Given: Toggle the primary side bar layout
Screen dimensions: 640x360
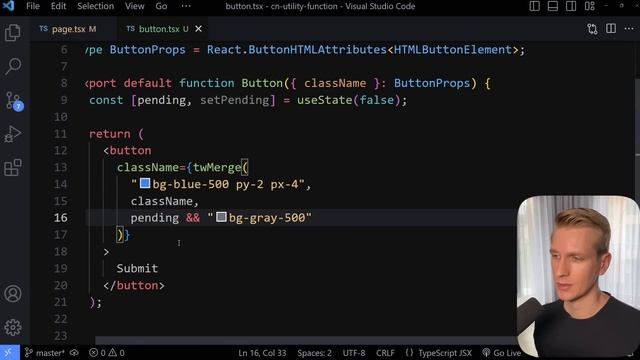Looking at the screenshot, I should 534,6.
